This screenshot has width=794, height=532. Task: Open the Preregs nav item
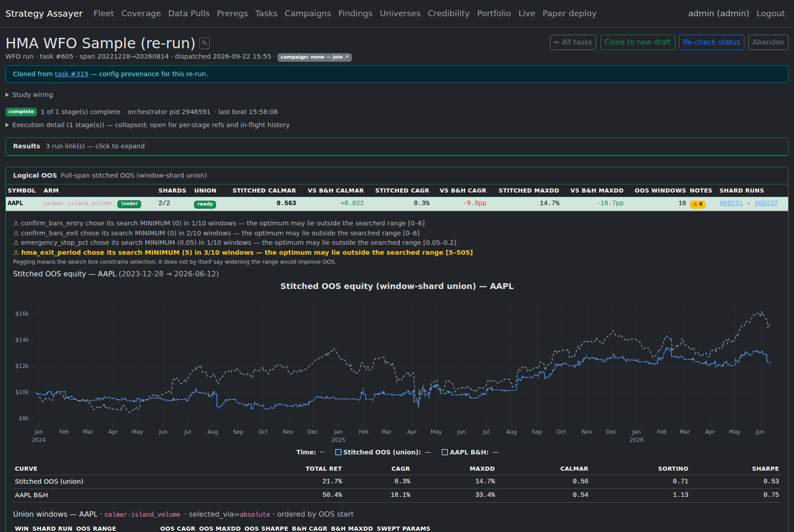[232, 14]
